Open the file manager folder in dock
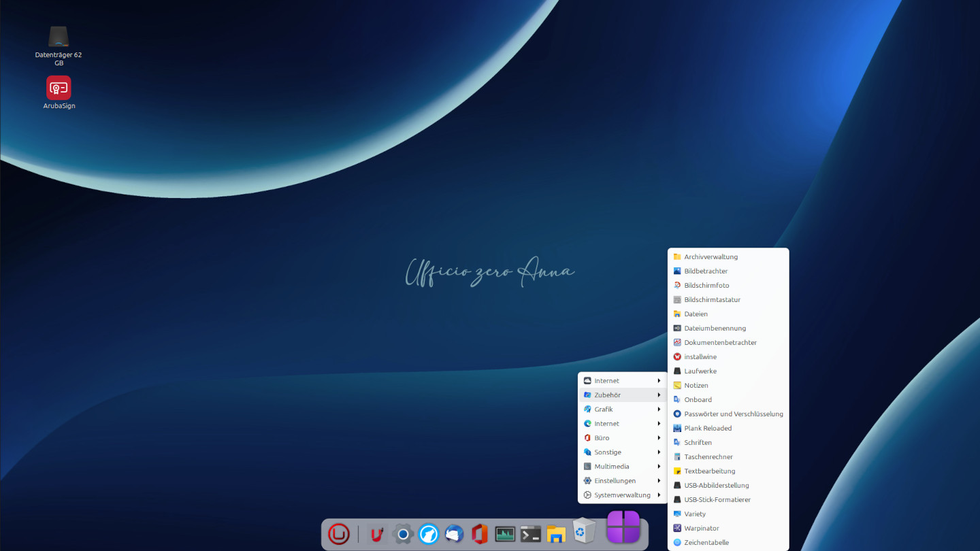980x551 pixels. coord(556,534)
